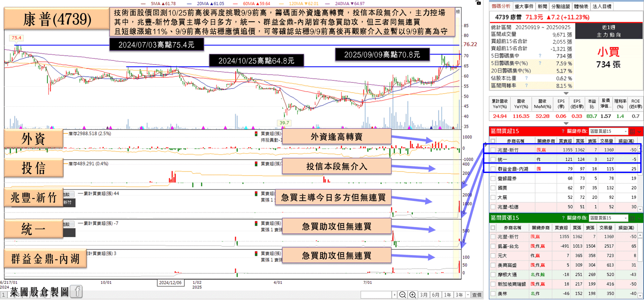Expand the chevron at right of 區間買超15 header
Screen dimensions: 644x306
point(639,132)
